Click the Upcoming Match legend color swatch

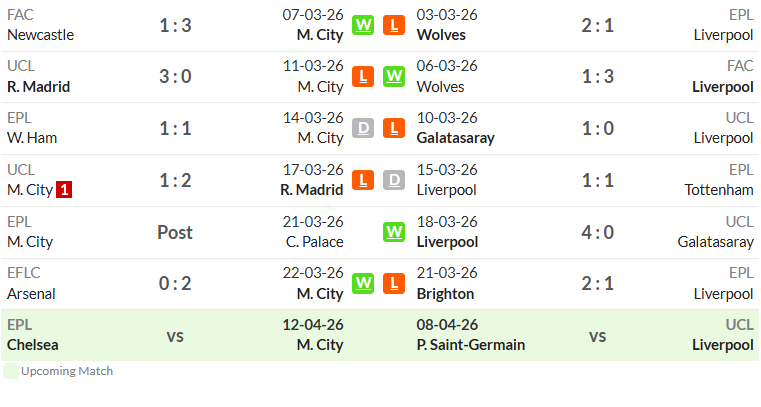point(11,371)
